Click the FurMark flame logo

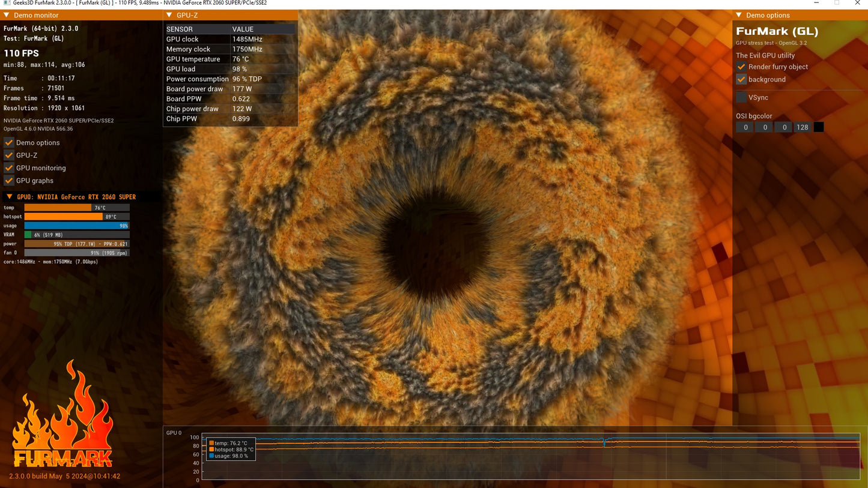62,415
